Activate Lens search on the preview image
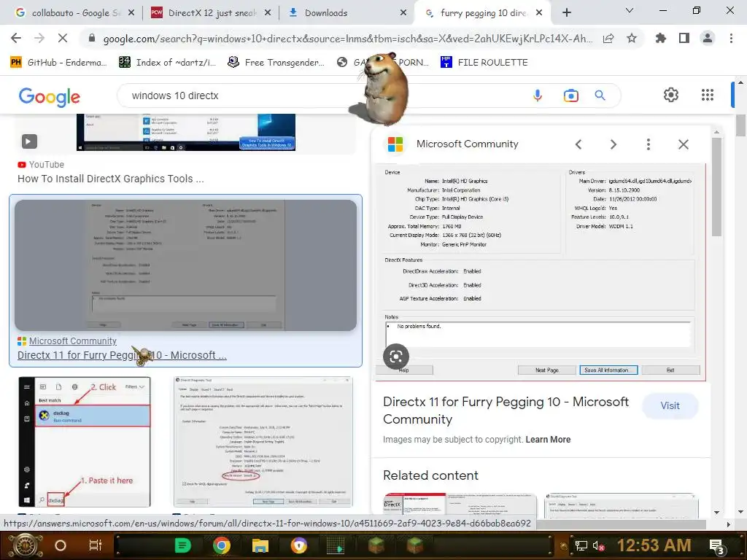Image resolution: width=747 pixels, height=560 pixels. [396, 357]
